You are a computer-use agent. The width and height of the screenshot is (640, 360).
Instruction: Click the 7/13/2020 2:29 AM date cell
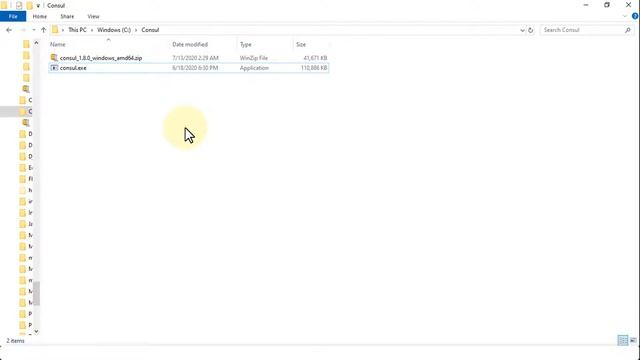[195, 58]
